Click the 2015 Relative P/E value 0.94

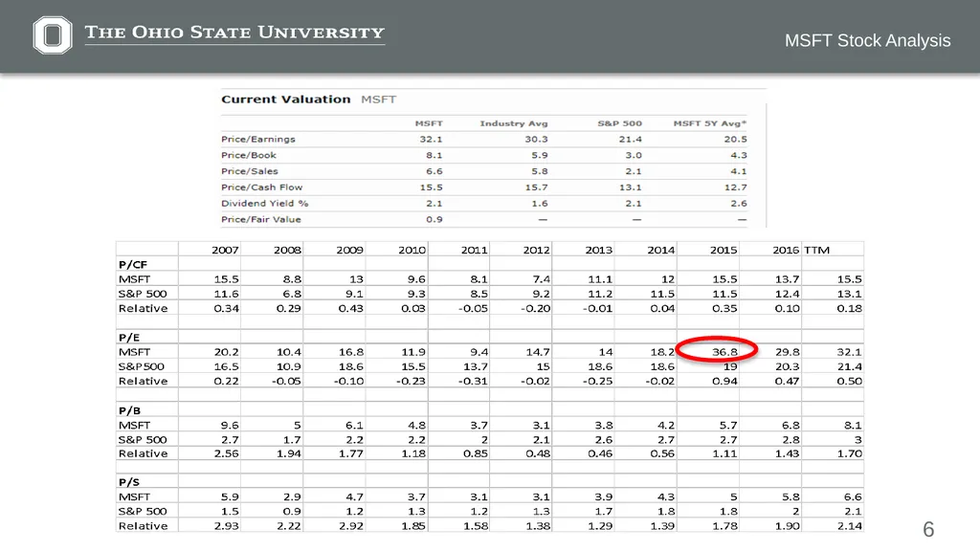coord(725,381)
